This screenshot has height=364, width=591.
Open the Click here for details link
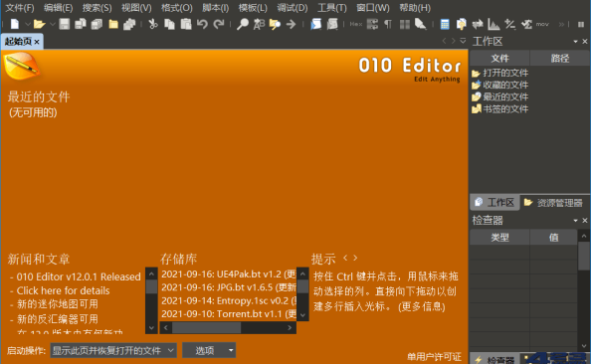63,290
